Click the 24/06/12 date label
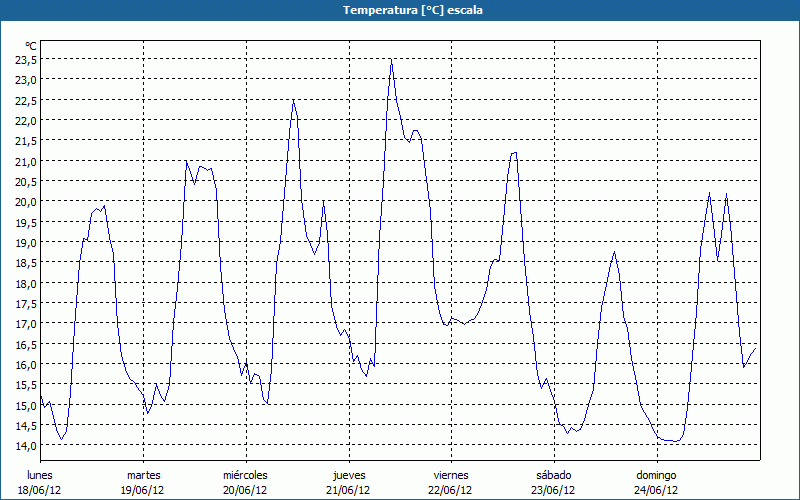This screenshot has height=500, width=800. [656, 490]
